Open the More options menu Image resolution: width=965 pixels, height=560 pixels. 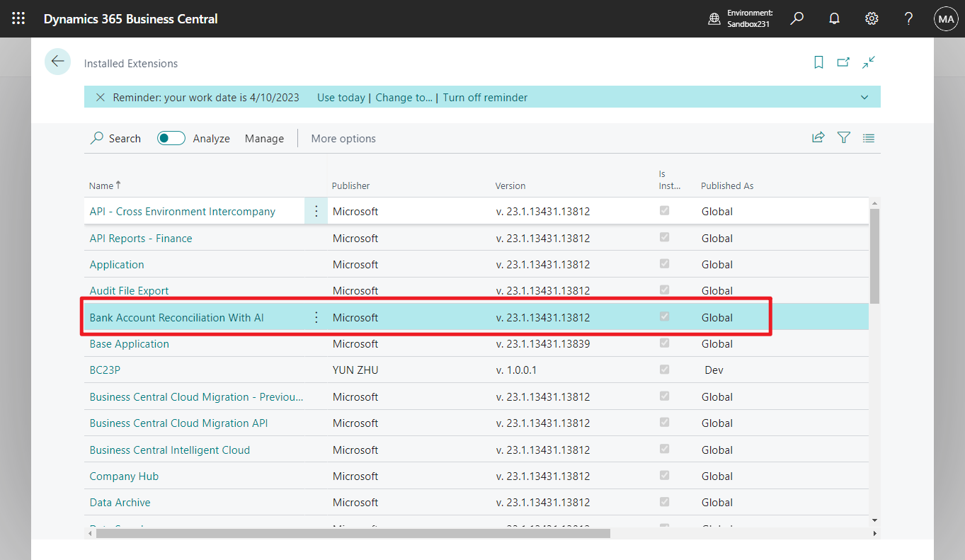click(x=343, y=138)
